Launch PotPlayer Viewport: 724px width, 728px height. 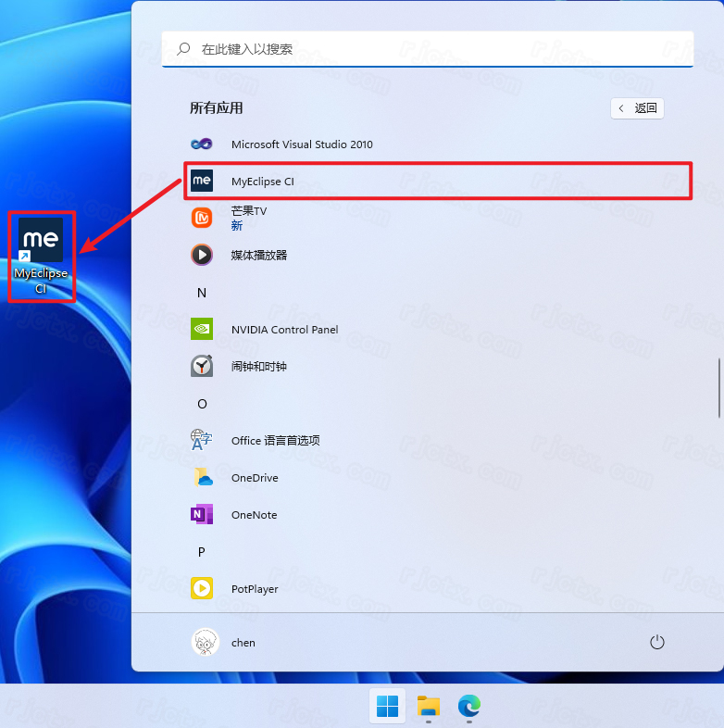coord(255,589)
